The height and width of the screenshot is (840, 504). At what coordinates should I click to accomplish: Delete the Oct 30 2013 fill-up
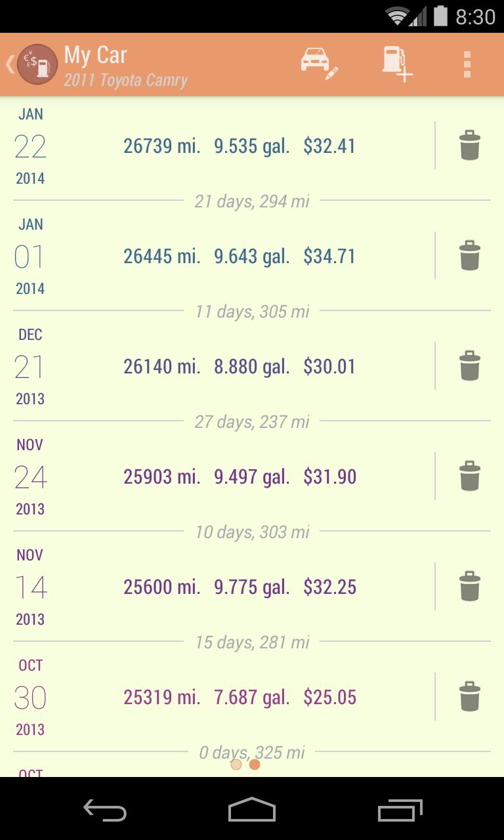[469, 697]
